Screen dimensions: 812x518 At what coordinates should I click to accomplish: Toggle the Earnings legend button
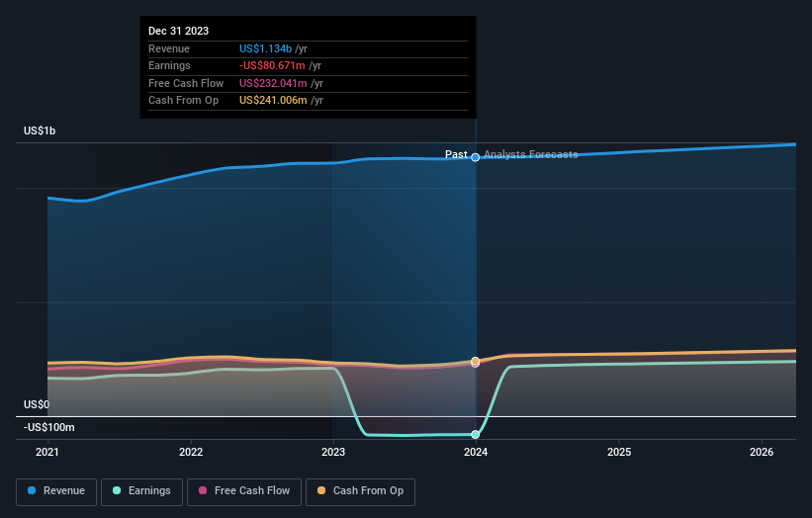point(141,491)
